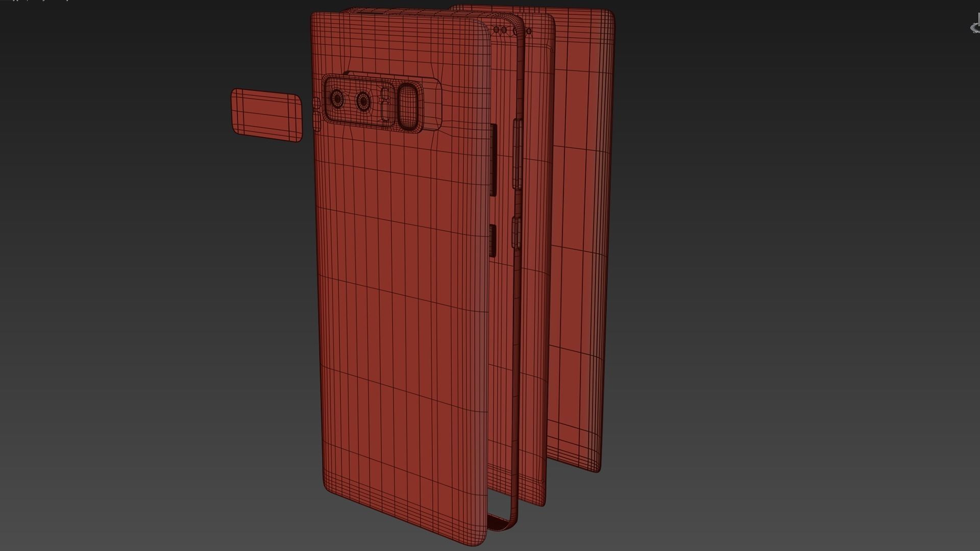Select the front back-cover panel of the phone
This screenshot has height=551, width=980.
point(403,306)
